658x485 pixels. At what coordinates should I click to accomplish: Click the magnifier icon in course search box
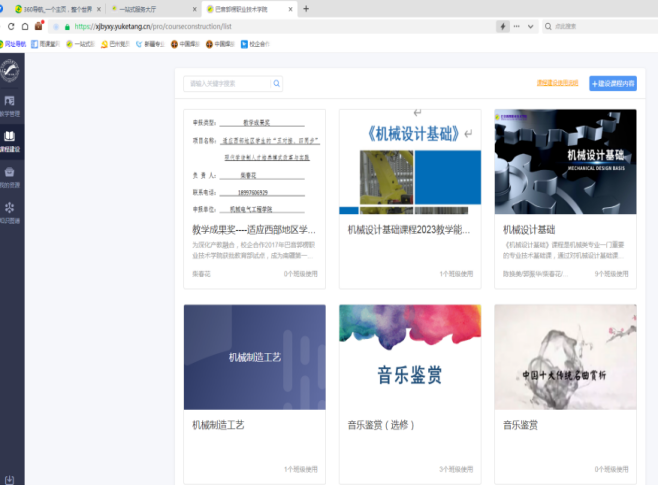277,83
